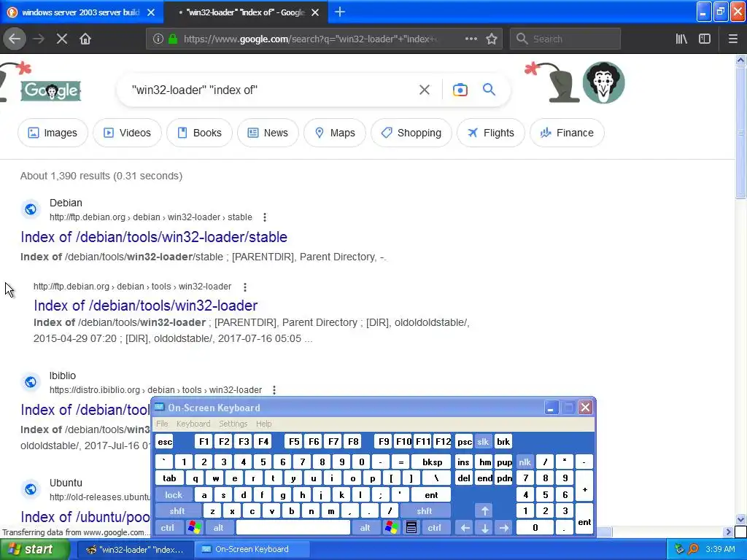This screenshot has height=560, width=747.
Task: Open the Google doodle logo
Action: 50,90
